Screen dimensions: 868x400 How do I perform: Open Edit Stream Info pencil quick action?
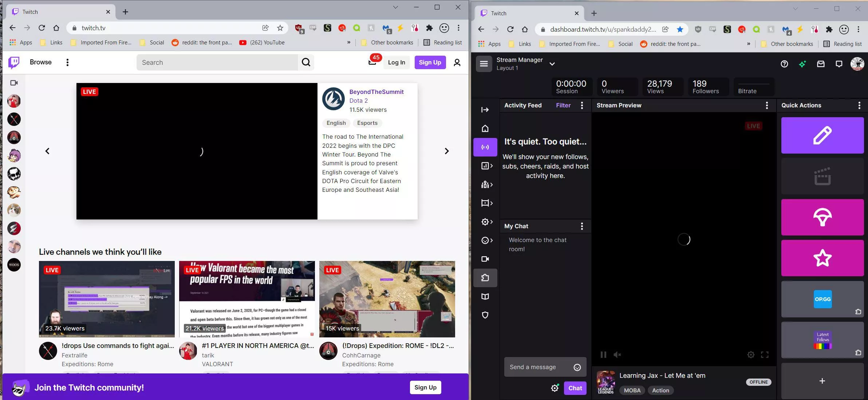tap(822, 135)
